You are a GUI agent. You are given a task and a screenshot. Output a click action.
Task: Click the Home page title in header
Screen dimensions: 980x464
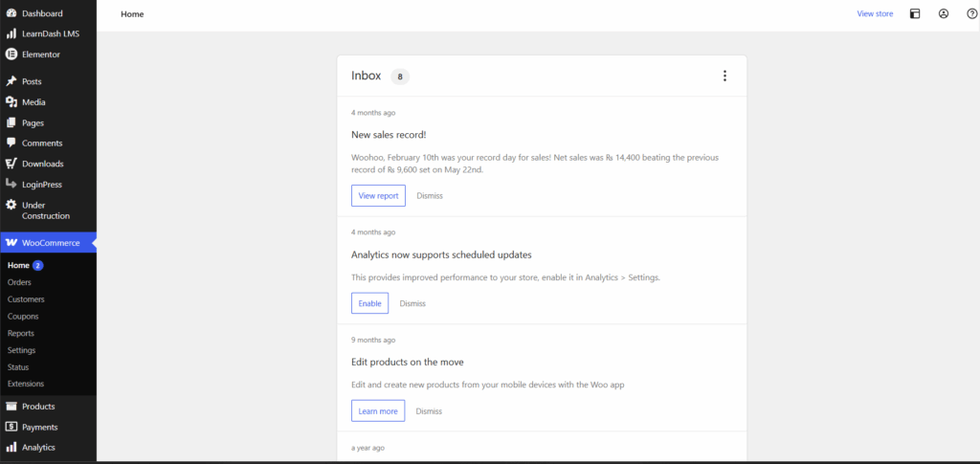(132, 13)
